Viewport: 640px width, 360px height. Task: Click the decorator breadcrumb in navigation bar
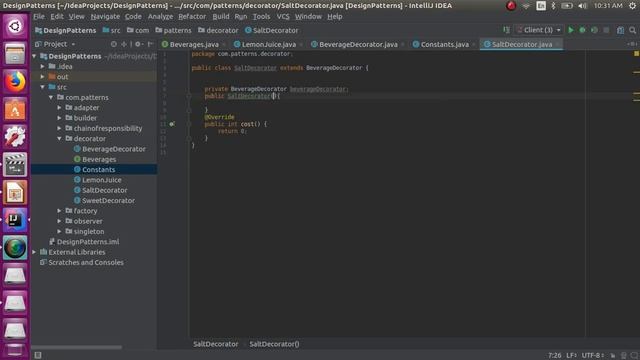(218, 31)
